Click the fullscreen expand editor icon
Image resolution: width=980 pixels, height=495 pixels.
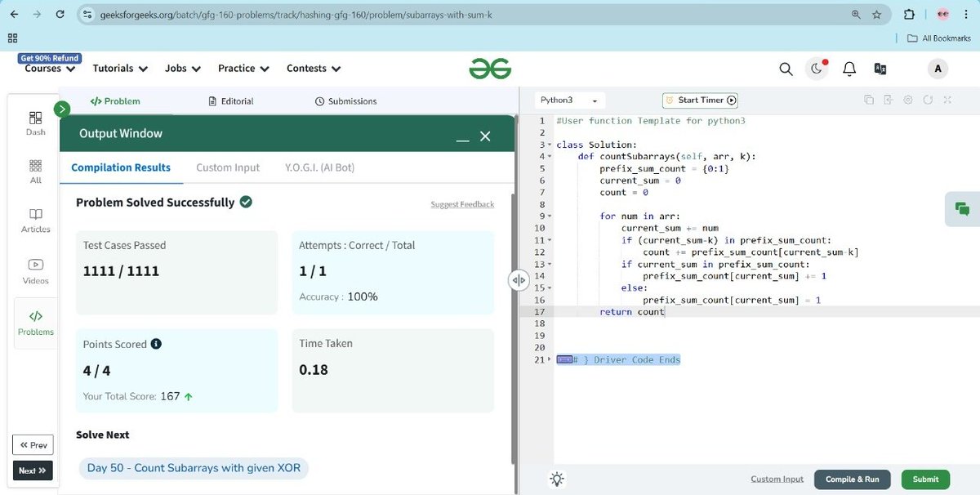947,100
